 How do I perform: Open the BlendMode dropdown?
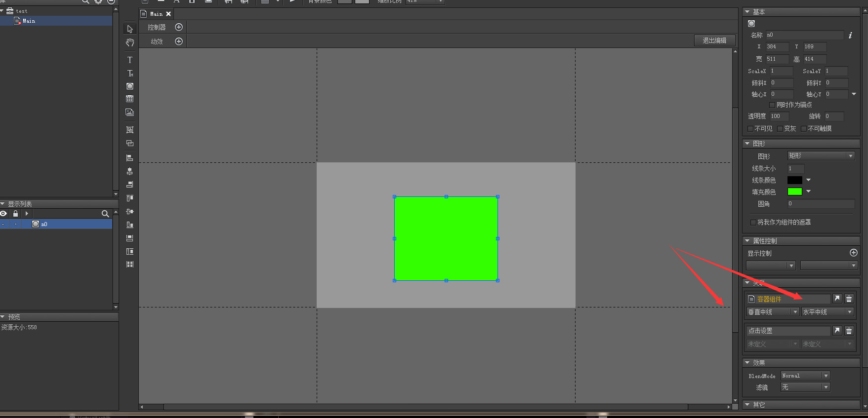(805, 376)
